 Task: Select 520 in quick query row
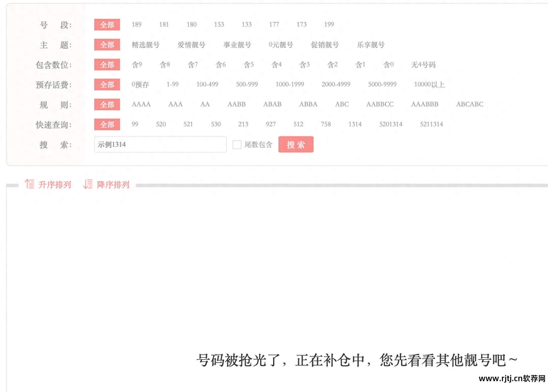160,124
